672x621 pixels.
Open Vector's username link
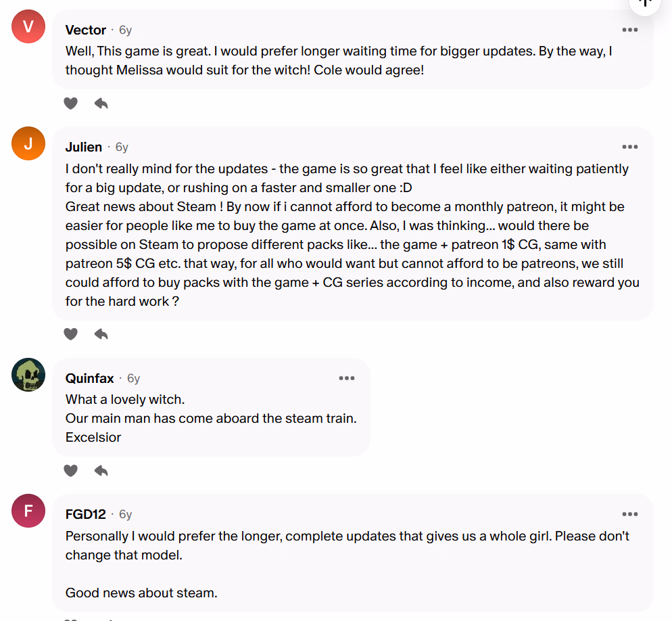click(x=86, y=30)
